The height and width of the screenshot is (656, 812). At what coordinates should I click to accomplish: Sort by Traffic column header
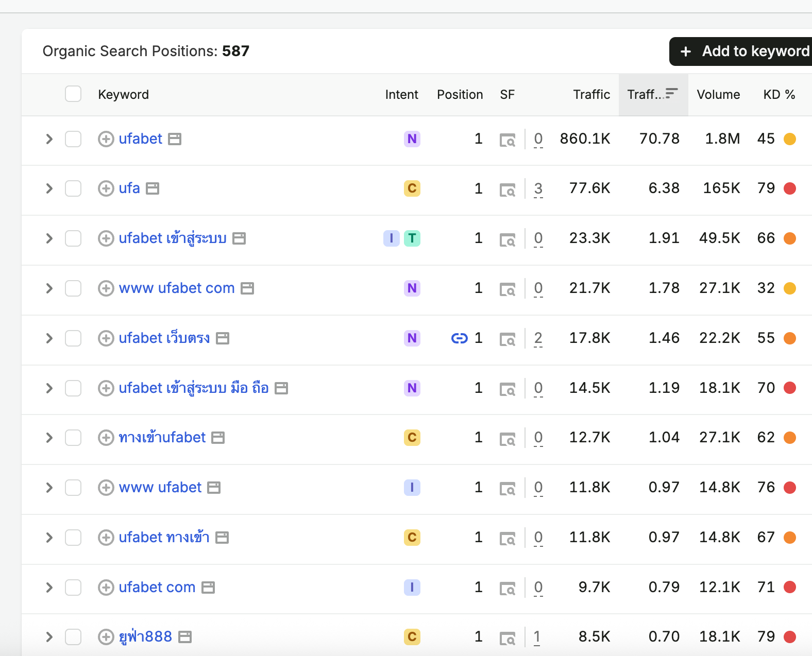591,95
